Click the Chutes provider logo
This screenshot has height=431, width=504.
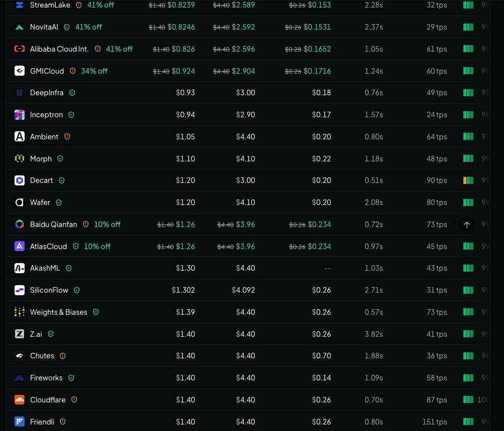(x=20, y=356)
